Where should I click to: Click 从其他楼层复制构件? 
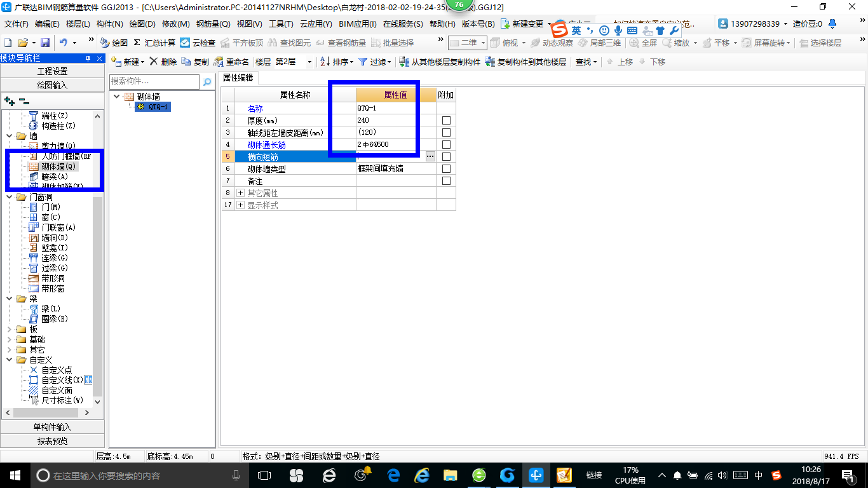(440, 62)
